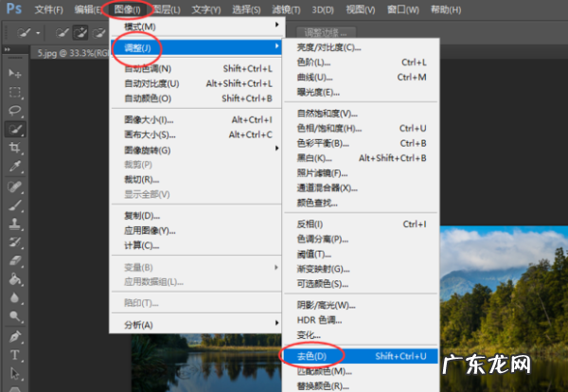Open the 视图(V) menu
Viewport: 568px width, 392px height.
(360, 9)
